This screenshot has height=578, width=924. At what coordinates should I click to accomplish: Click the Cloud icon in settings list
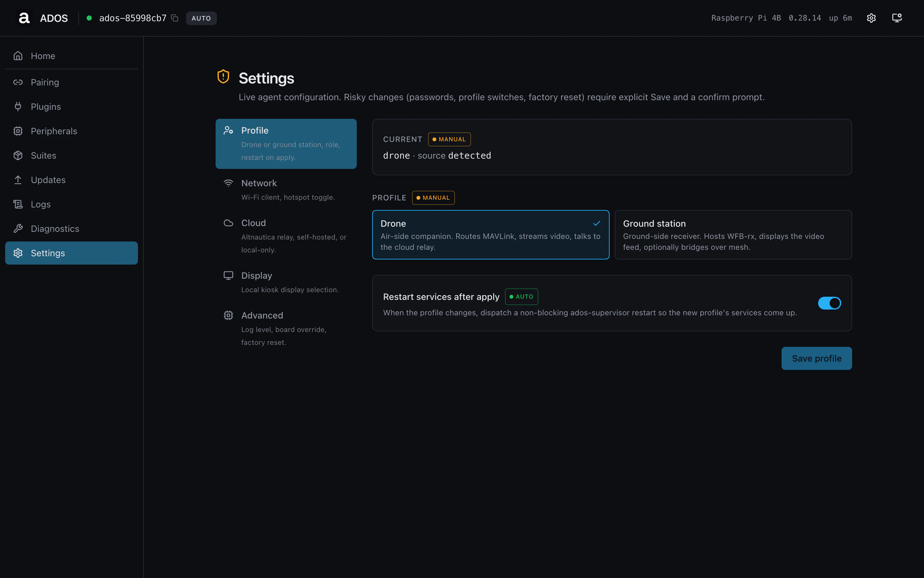point(228,223)
